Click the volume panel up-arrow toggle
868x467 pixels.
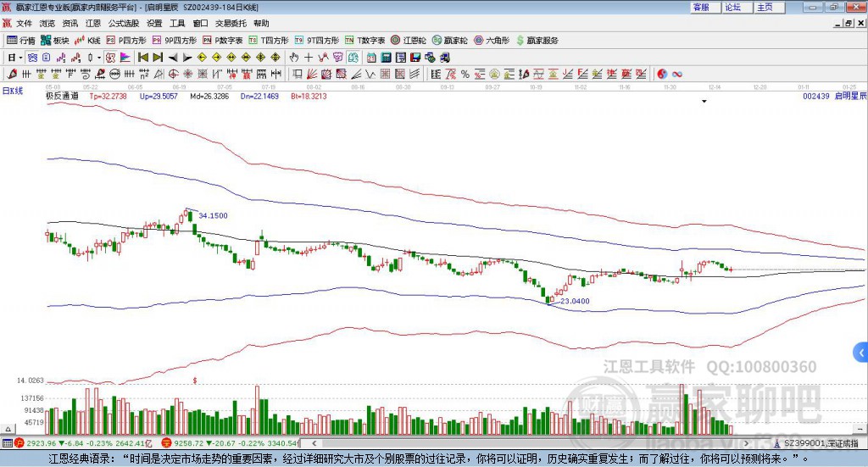click(x=8, y=429)
